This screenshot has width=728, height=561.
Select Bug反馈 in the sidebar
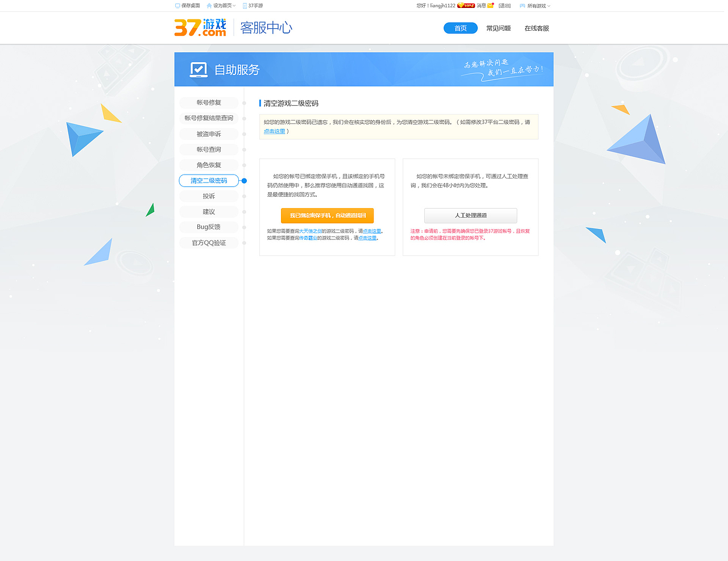click(x=209, y=227)
